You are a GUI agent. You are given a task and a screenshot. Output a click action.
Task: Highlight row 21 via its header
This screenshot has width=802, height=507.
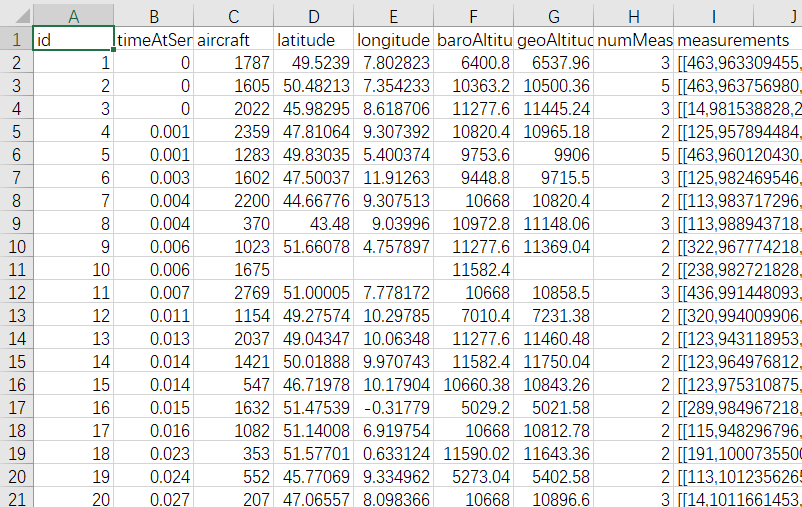pyautogui.click(x=15, y=498)
